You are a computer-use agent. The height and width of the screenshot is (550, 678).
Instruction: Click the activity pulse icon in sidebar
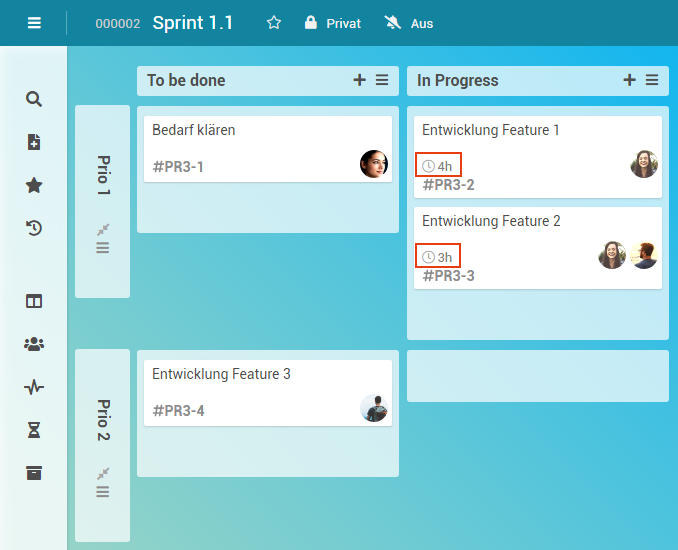(x=34, y=387)
